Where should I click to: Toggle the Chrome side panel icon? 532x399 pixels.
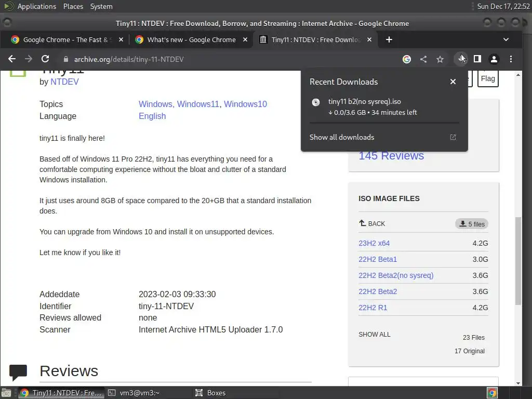pos(477,59)
